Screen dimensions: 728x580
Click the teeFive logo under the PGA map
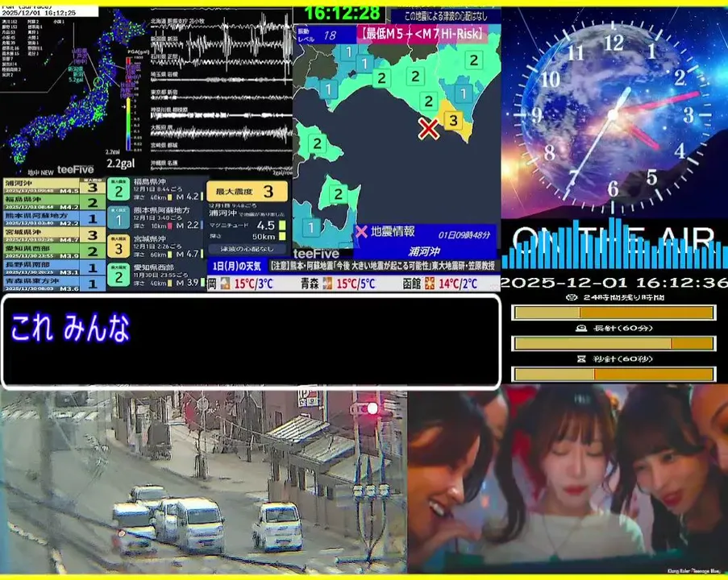tap(75, 170)
